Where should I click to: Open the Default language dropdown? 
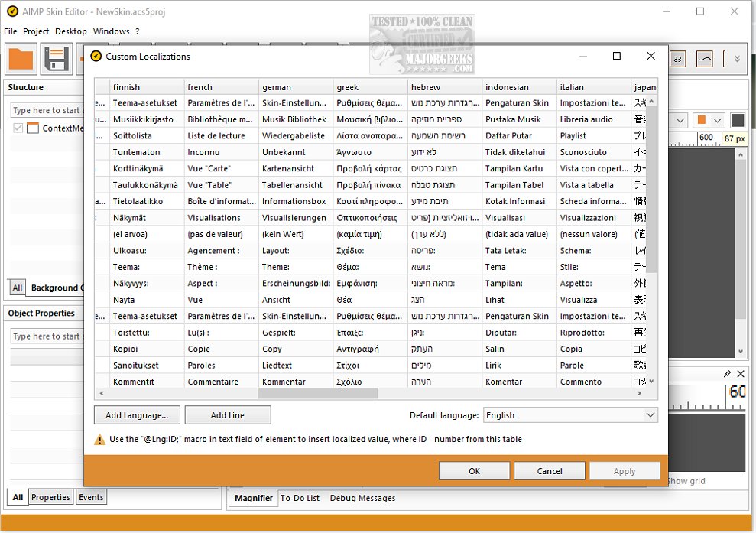tap(570, 415)
